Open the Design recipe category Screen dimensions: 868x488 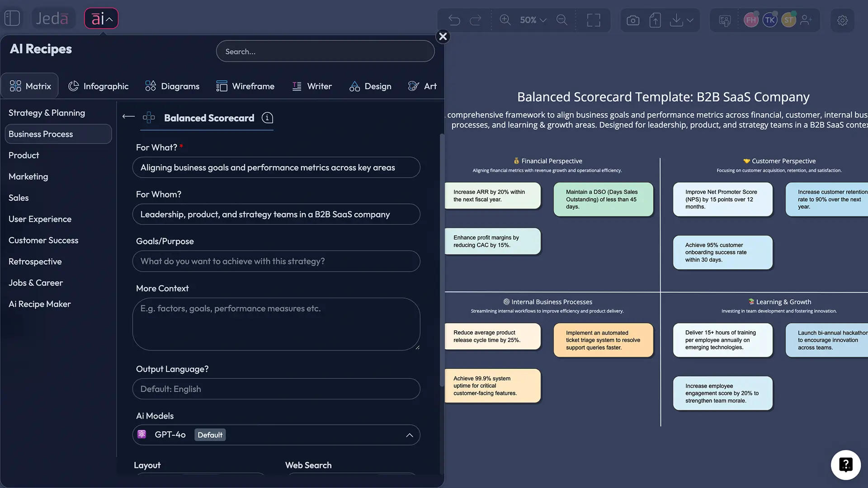click(x=370, y=86)
